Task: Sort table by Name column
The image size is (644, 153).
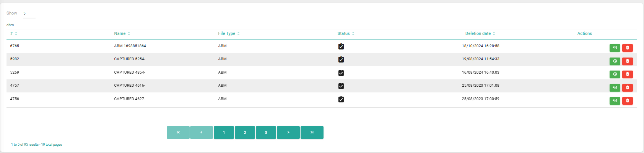Action: coord(122,34)
